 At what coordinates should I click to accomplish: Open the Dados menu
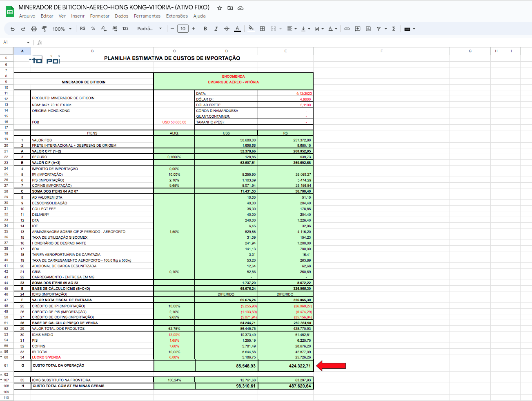coord(122,16)
